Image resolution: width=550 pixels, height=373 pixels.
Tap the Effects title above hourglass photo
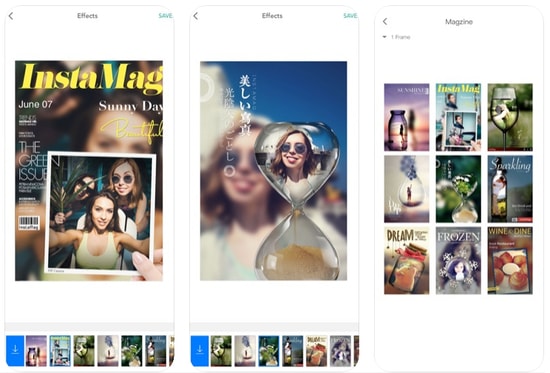(x=272, y=16)
